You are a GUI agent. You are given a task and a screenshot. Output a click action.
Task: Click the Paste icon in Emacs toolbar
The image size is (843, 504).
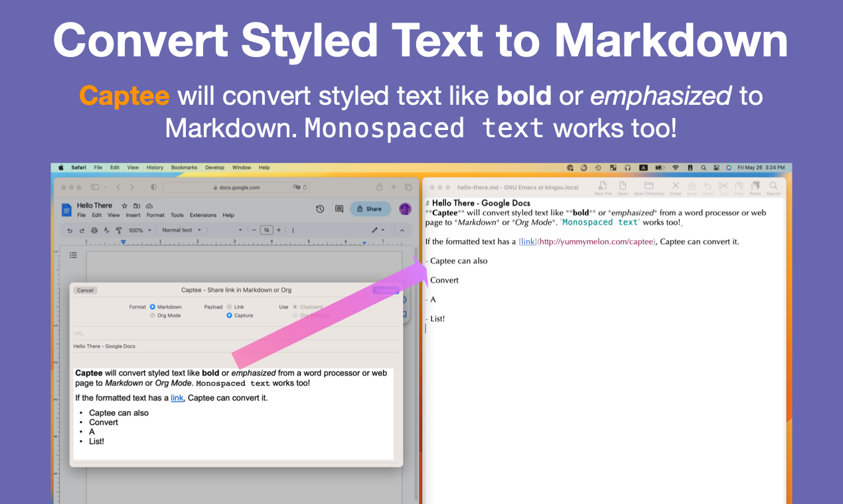(755, 186)
